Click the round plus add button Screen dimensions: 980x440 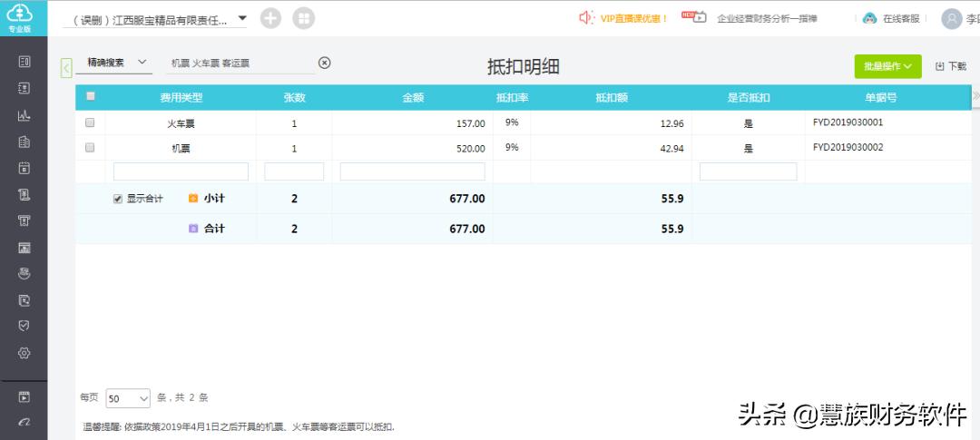(270, 19)
